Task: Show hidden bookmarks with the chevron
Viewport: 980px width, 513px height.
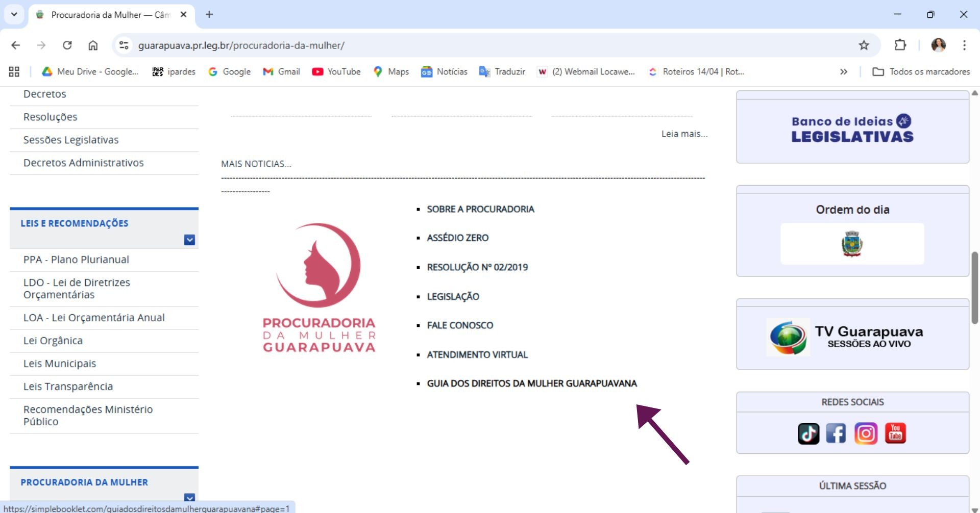Action: click(x=844, y=72)
